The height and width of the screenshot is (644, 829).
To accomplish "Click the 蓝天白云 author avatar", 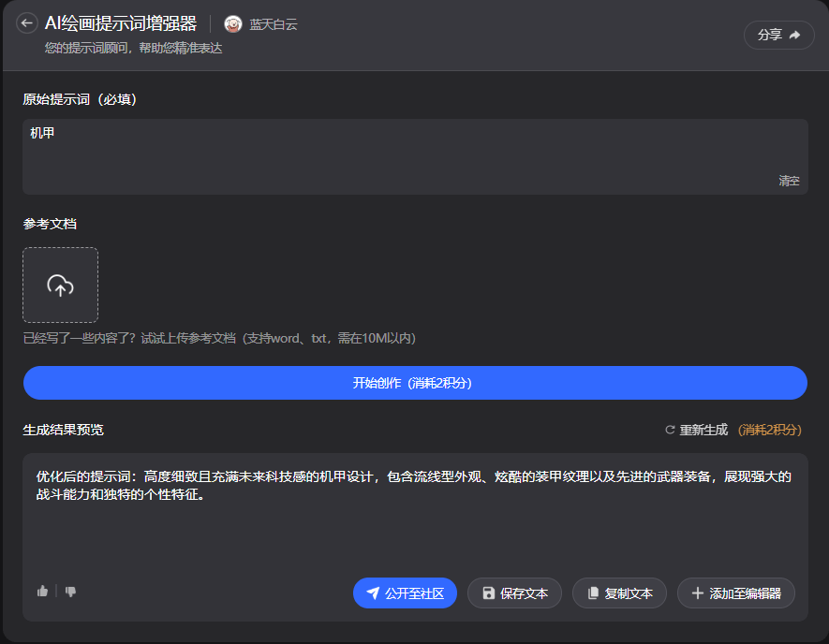I will [233, 24].
